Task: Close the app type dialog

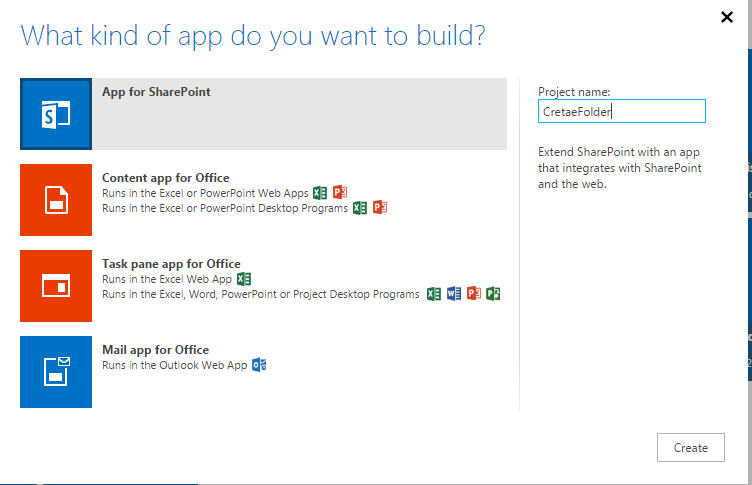Action: point(727,17)
